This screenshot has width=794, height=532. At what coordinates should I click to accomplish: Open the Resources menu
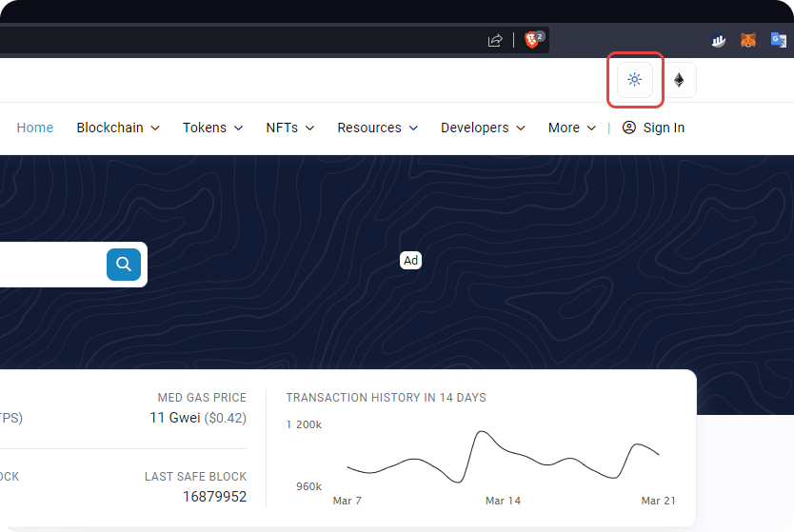click(377, 128)
